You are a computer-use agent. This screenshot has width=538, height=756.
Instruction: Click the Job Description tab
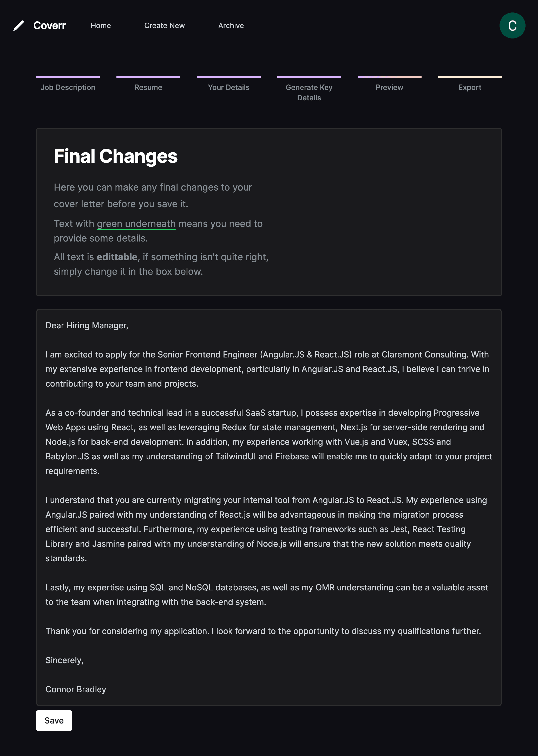(x=68, y=87)
